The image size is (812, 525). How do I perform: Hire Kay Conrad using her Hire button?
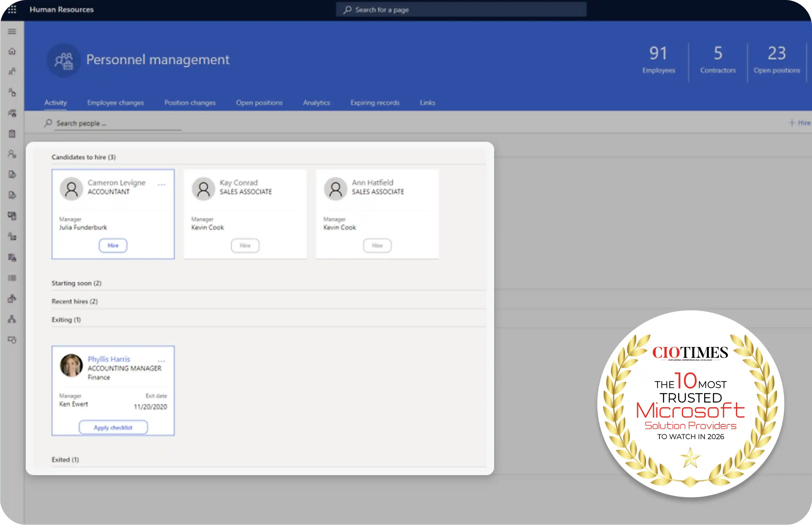[x=245, y=246]
